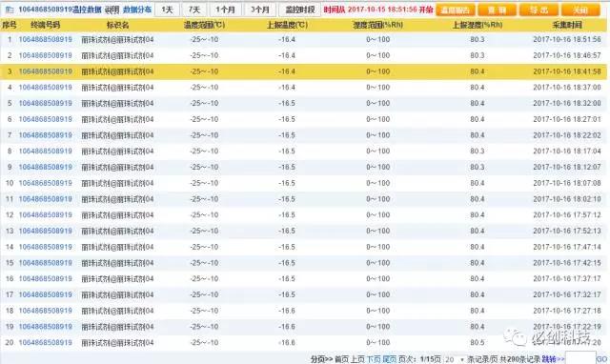Select the 标识名 cell in row 4

[x=117, y=88]
